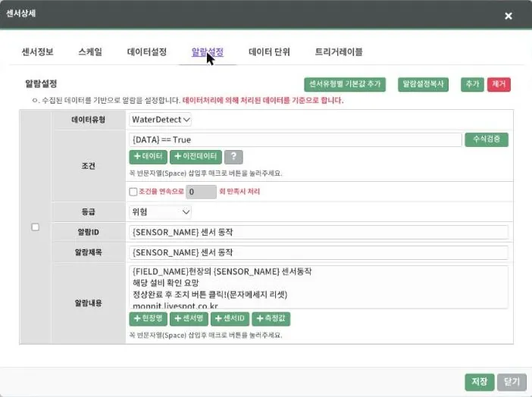
Task: Save settings with 저장 button
Action: [480, 382]
